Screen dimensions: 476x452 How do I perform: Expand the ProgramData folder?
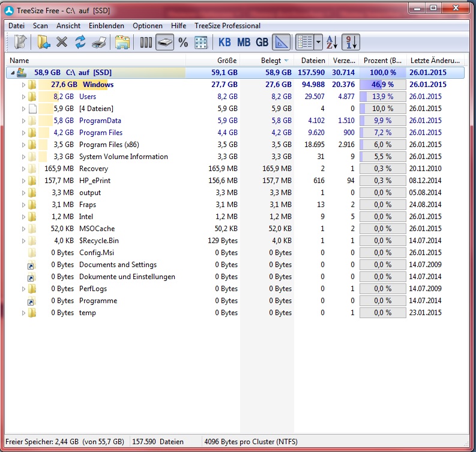(x=23, y=121)
